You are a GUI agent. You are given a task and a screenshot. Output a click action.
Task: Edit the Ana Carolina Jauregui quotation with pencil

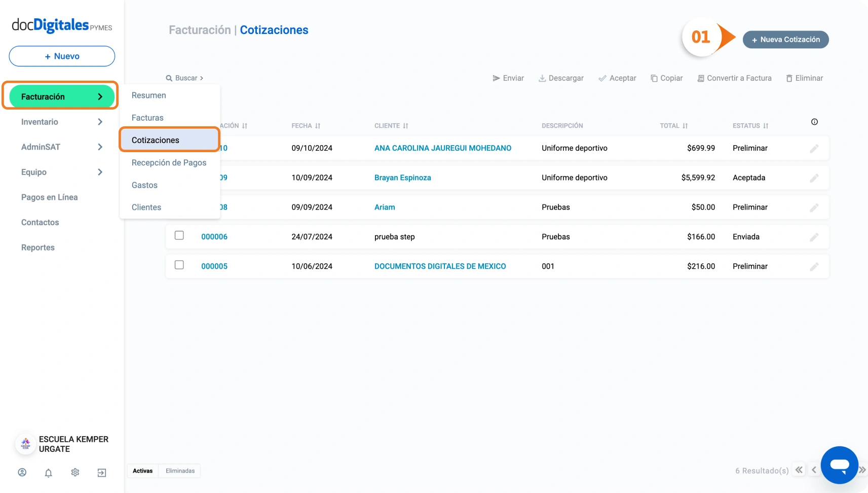[814, 149]
